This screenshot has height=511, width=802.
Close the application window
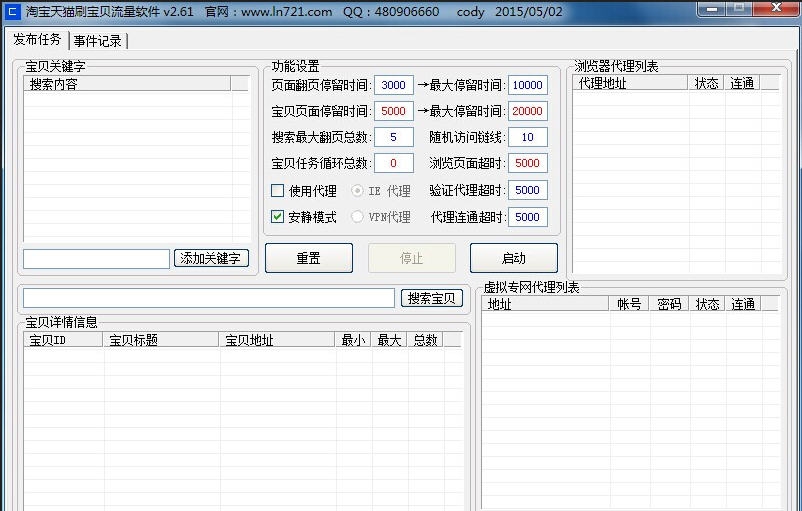pyautogui.click(x=775, y=9)
